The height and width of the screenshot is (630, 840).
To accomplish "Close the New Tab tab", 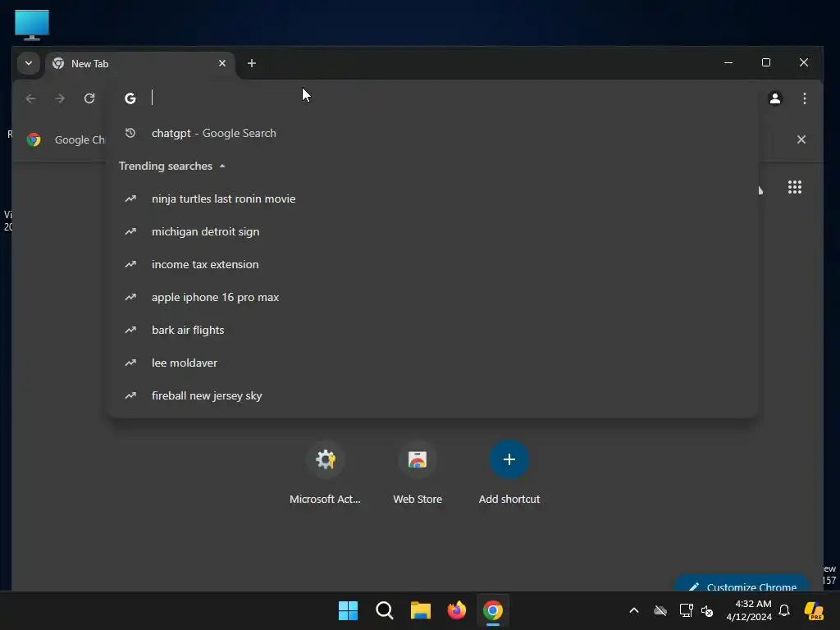I will tap(221, 63).
